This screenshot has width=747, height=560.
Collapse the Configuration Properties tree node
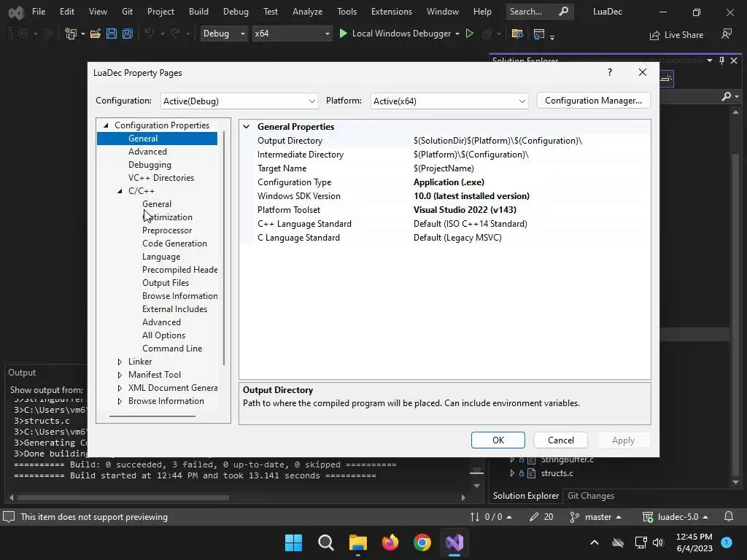point(106,125)
